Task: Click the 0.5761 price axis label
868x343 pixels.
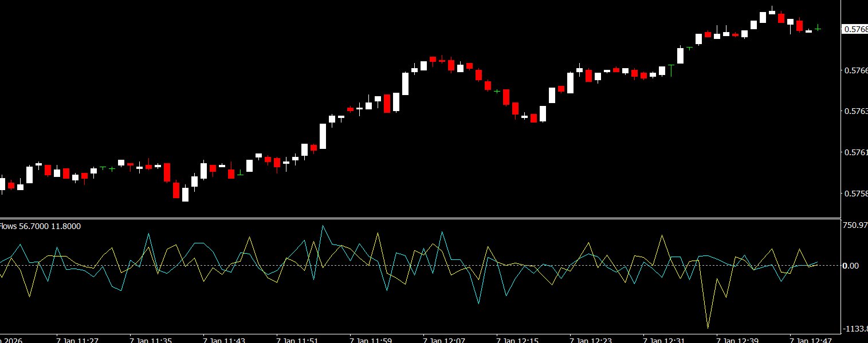Action: point(855,152)
